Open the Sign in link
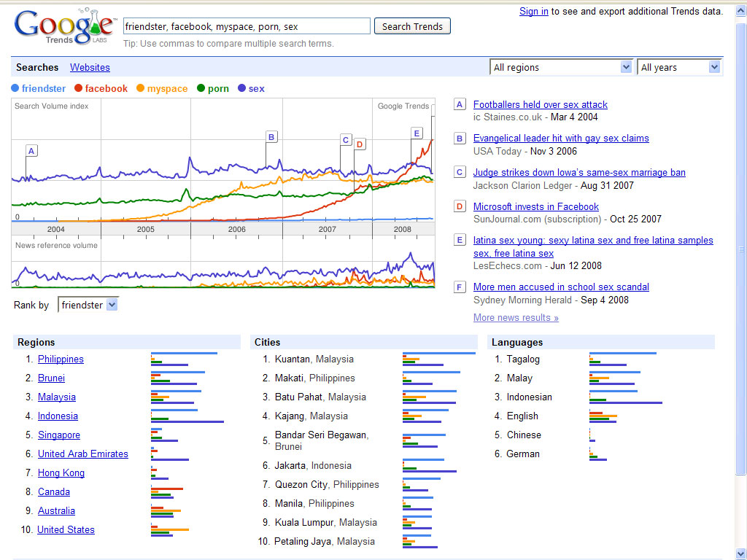This screenshot has height=560, width=747. (533, 11)
